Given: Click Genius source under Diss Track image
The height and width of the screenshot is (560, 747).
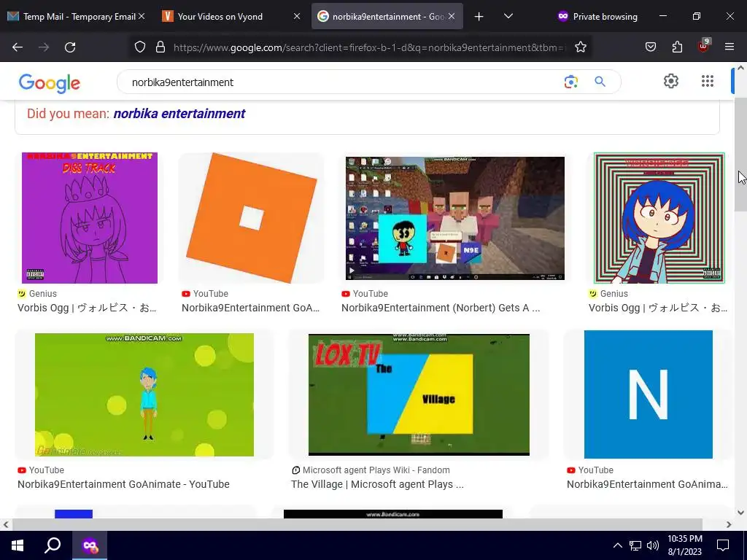Looking at the screenshot, I should click(42, 294).
